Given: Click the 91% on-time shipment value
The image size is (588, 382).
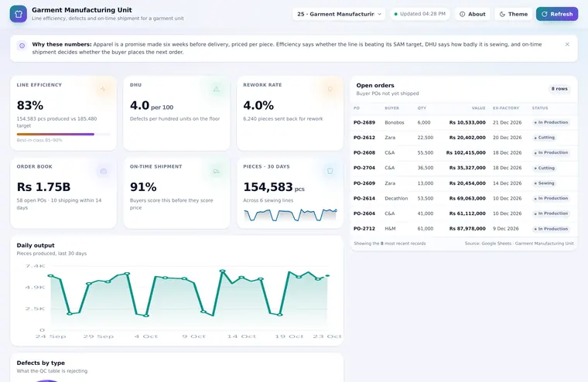Looking at the screenshot, I should 143,187.
